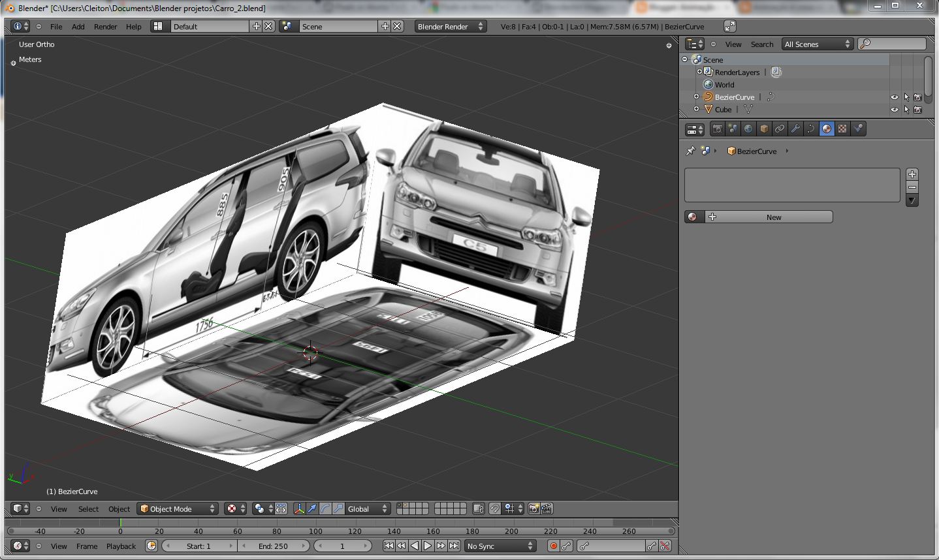Switch to the Modifiers wrench tab
The image size is (939, 560).
click(795, 129)
